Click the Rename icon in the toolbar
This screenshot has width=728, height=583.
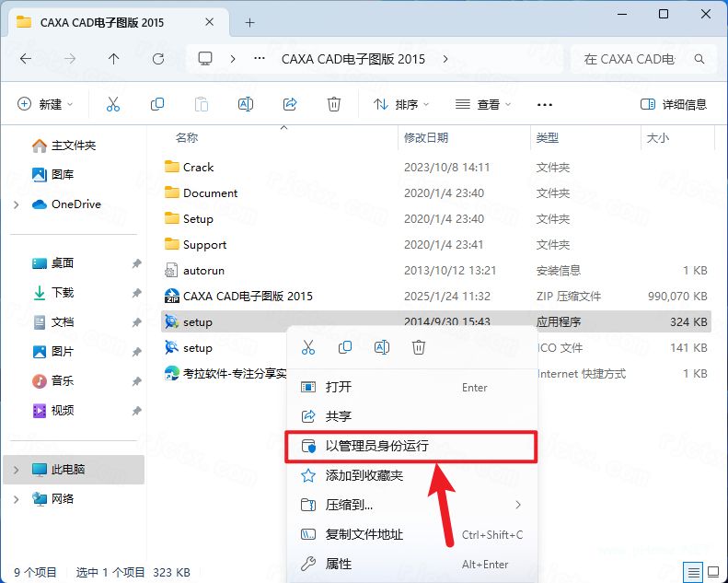click(245, 104)
